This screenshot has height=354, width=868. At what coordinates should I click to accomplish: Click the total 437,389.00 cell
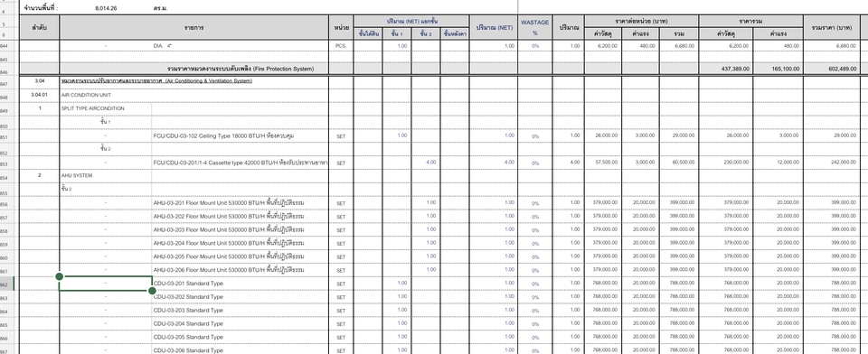726,70
